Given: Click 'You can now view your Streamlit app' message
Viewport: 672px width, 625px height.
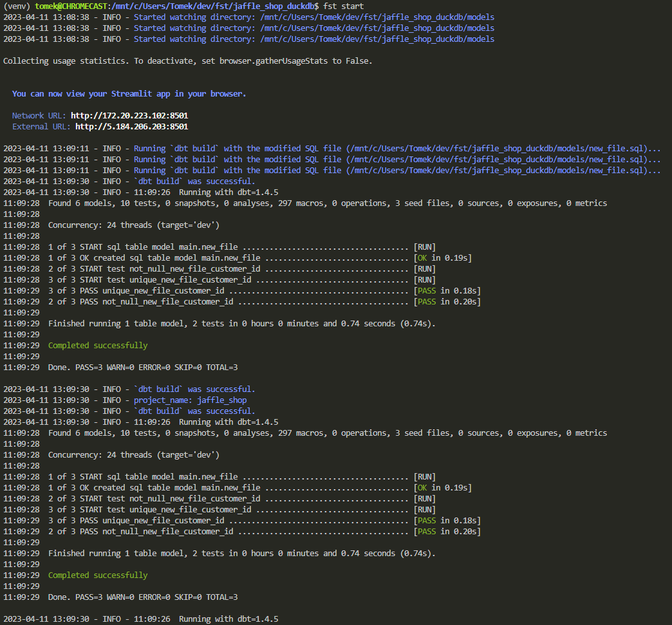Looking at the screenshot, I should (129, 94).
